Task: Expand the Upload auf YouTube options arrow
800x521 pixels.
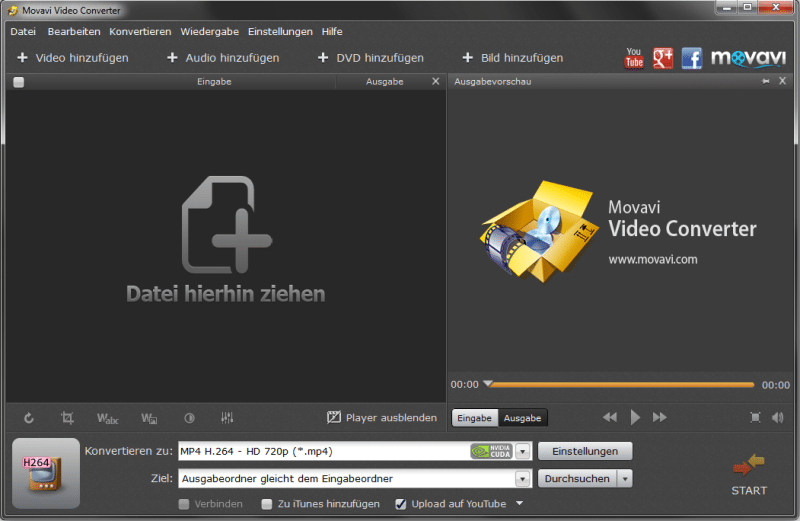Action: (519, 504)
